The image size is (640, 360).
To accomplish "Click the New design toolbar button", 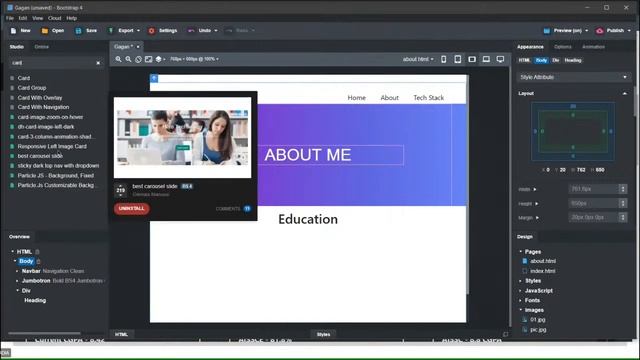I will click(20, 31).
